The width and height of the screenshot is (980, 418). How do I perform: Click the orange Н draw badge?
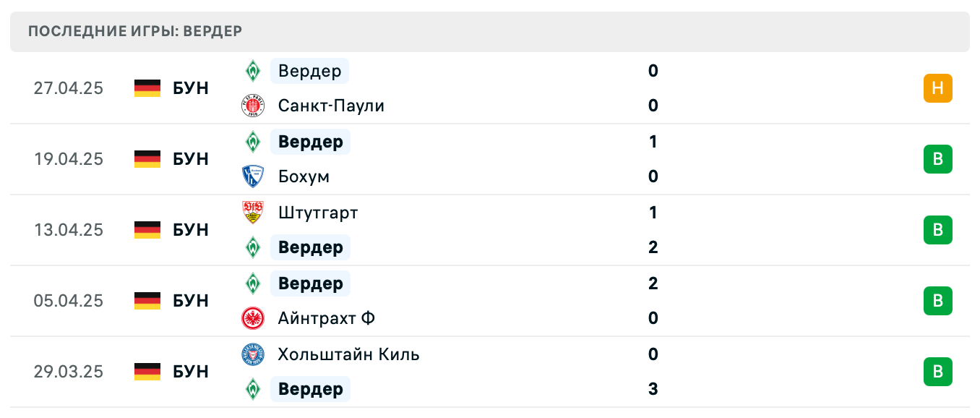[x=937, y=88]
